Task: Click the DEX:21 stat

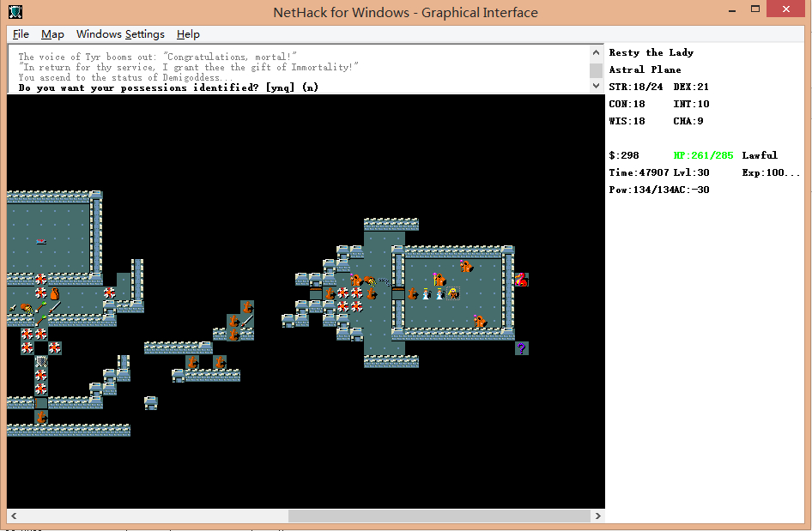Action: (x=691, y=87)
